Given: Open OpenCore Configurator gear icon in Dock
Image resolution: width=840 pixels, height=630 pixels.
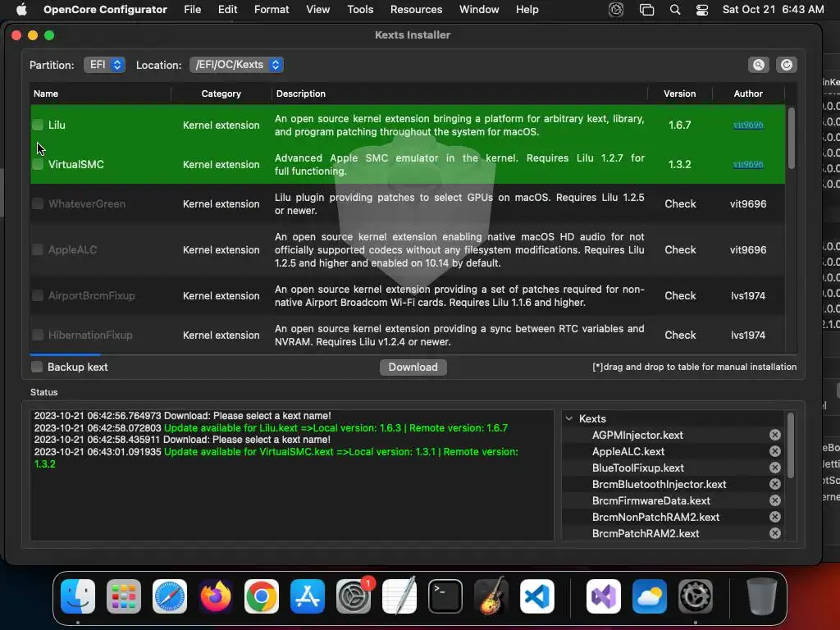Looking at the screenshot, I should pos(696,596).
